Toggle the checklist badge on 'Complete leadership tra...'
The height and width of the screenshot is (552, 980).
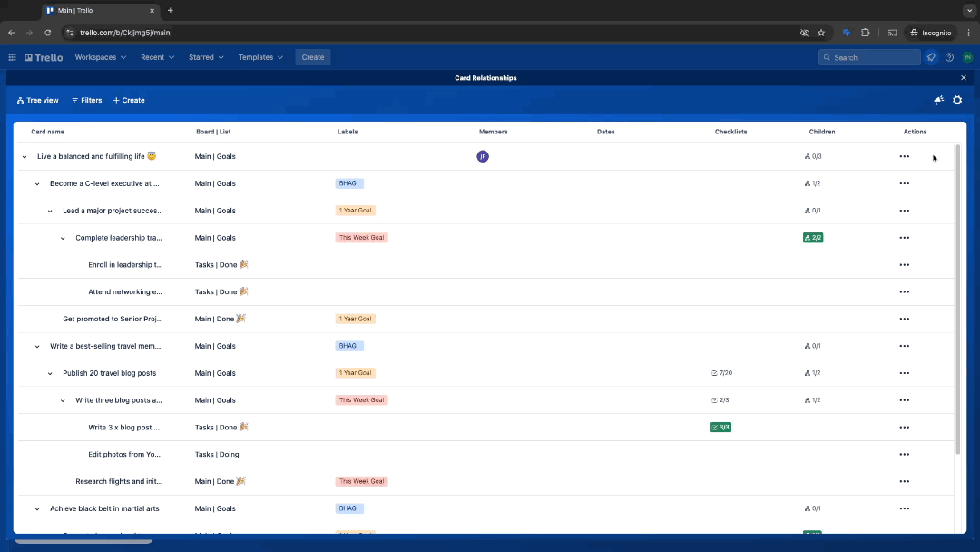[x=813, y=237]
